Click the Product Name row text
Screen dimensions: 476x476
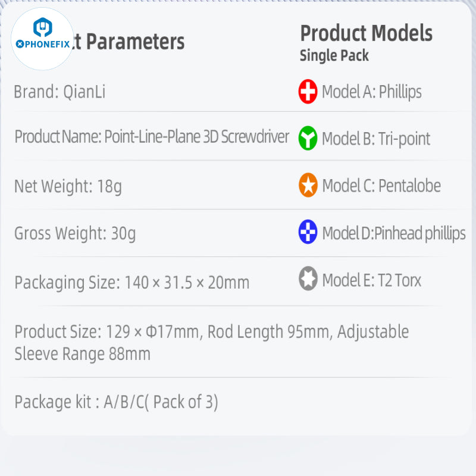click(x=152, y=137)
